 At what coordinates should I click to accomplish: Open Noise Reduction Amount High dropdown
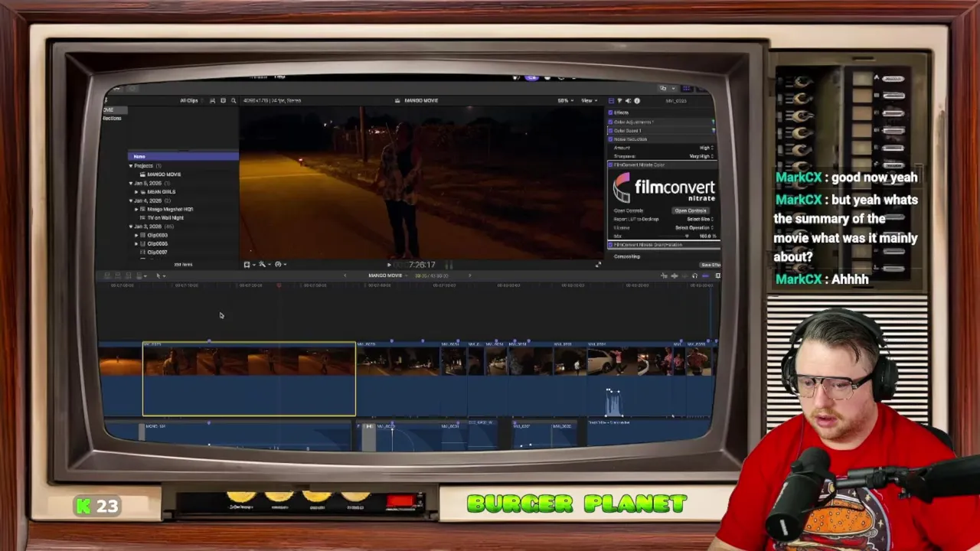(705, 148)
